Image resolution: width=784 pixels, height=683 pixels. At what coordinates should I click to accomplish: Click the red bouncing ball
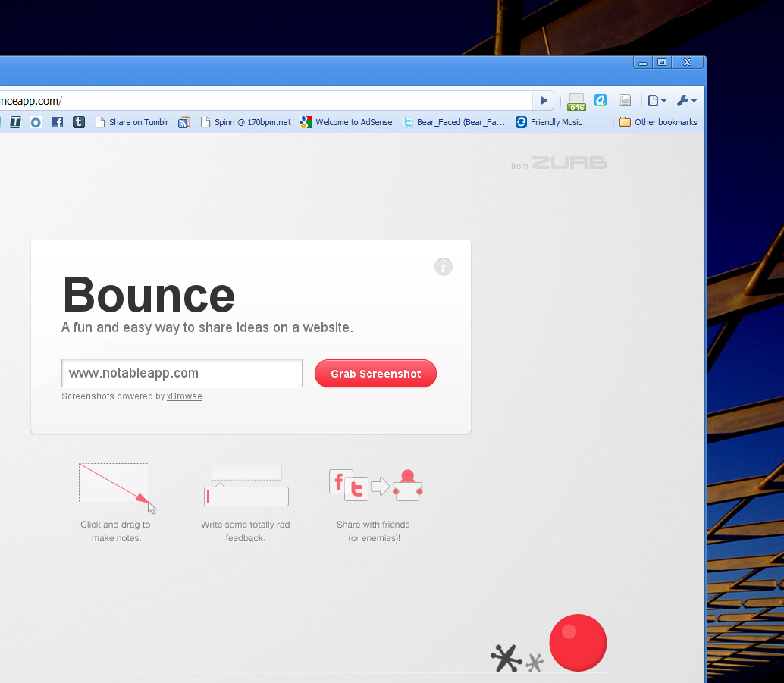pyautogui.click(x=578, y=643)
